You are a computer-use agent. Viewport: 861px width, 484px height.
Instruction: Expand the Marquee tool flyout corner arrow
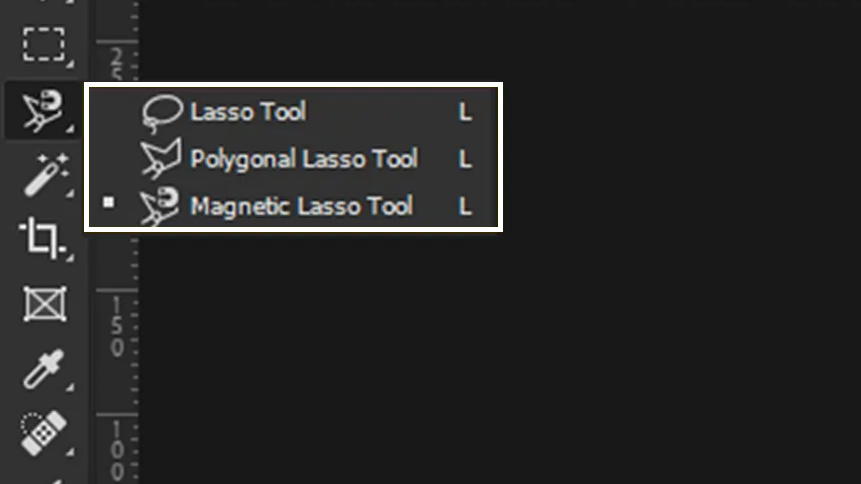70,64
